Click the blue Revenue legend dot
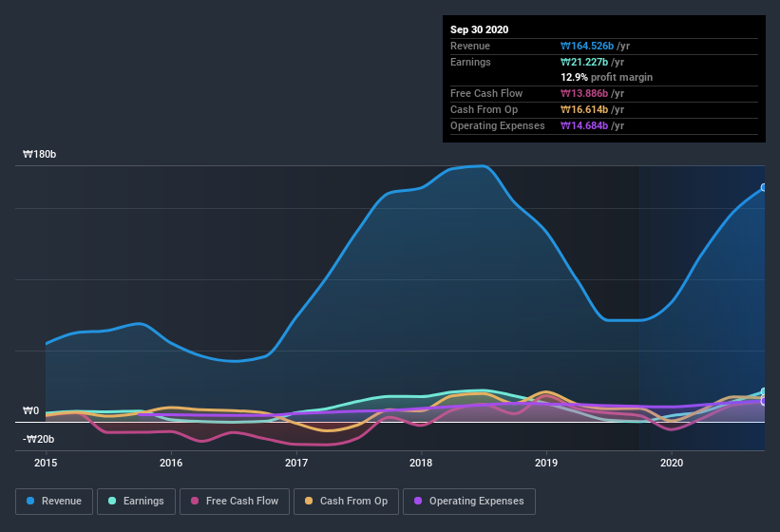The width and height of the screenshot is (780, 532). (x=30, y=501)
